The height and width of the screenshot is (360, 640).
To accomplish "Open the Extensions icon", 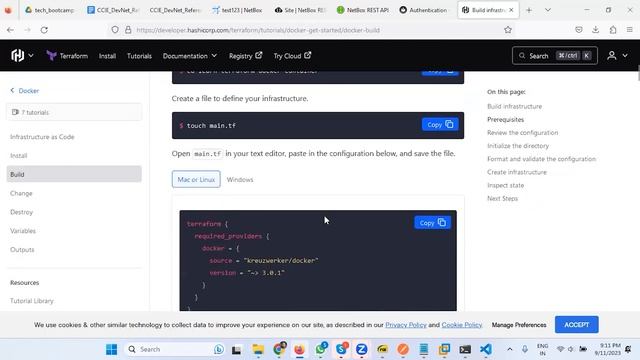I will [x=613, y=30].
